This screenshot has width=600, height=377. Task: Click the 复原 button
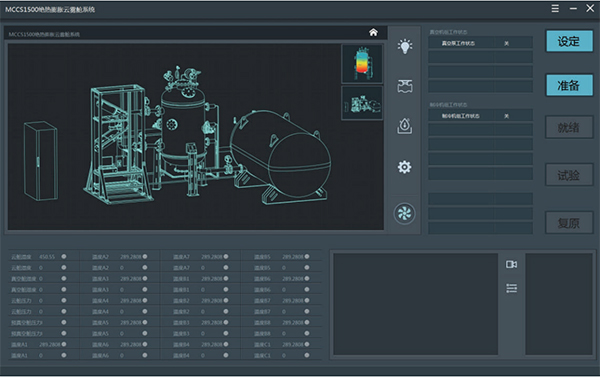click(569, 222)
